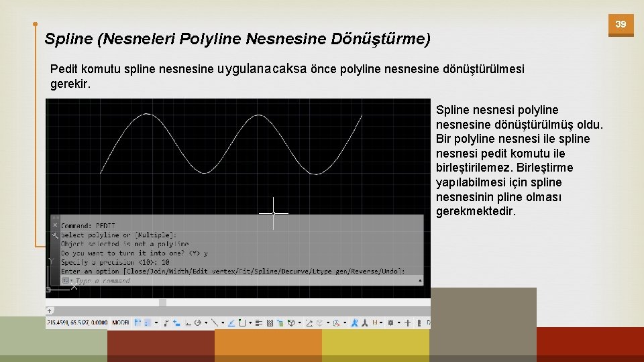
Task: Expand command history with up arrow
Action: (x=420, y=281)
